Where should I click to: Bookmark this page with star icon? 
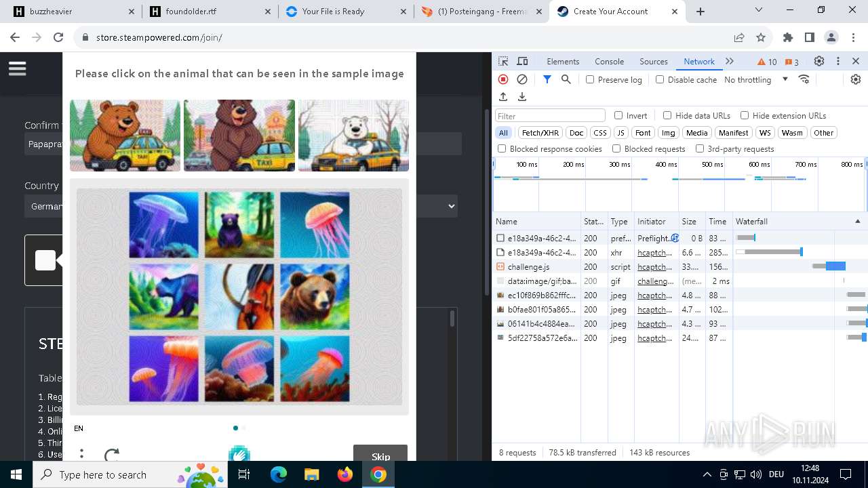click(761, 38)
